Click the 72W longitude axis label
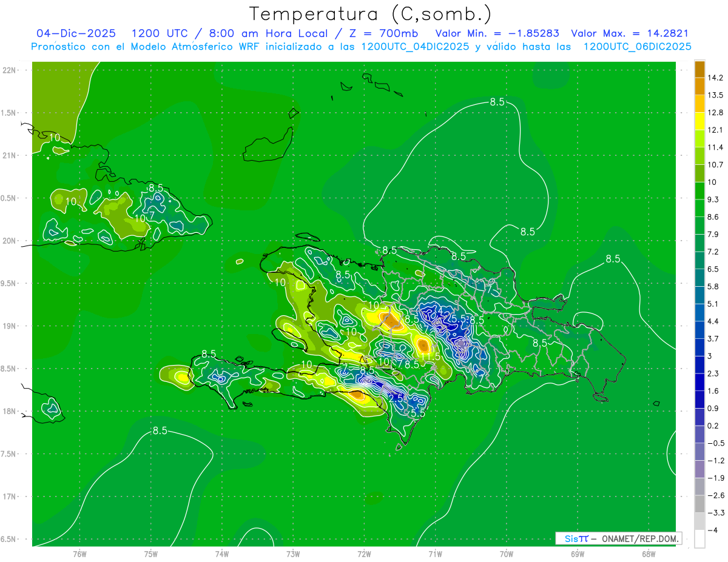The width and height of the screenshot is (728, 562). (x=364, y=554)
